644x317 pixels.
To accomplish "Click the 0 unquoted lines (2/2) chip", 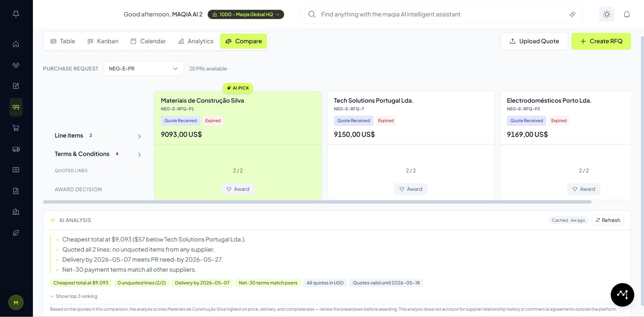I will [x=142, y=283].
